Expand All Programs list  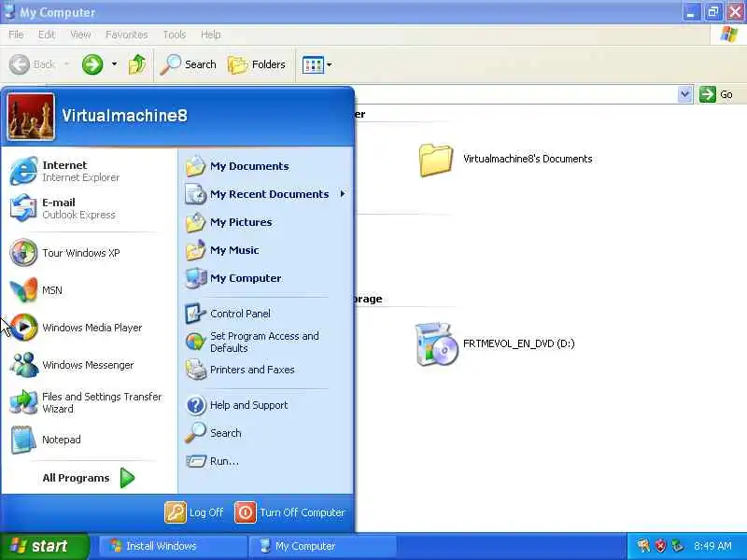point(89,478)
